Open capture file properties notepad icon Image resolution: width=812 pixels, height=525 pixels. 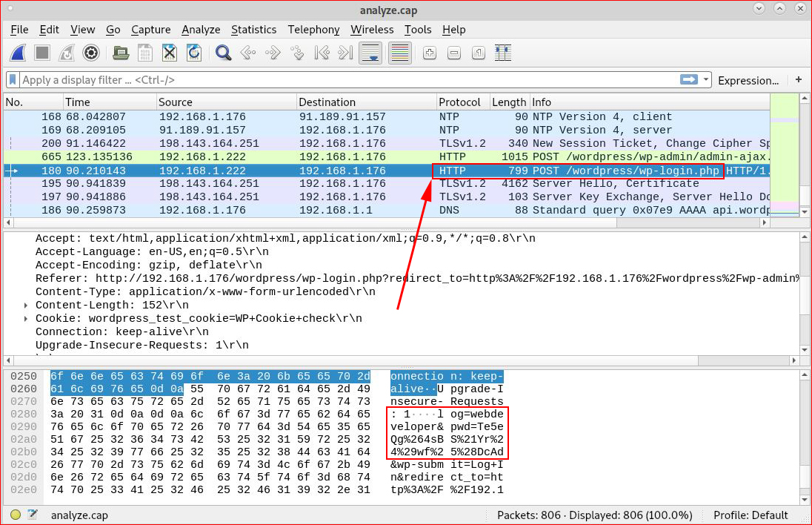click(33, 515)
